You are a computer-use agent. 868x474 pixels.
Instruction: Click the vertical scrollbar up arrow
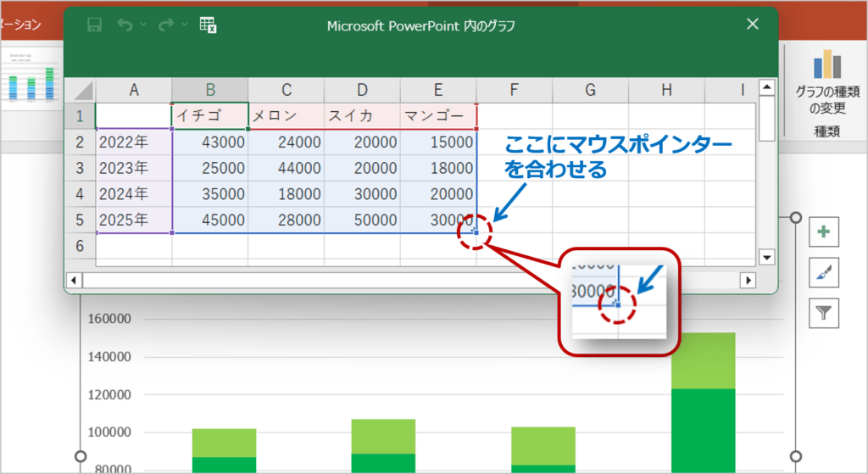coord(766,87)
